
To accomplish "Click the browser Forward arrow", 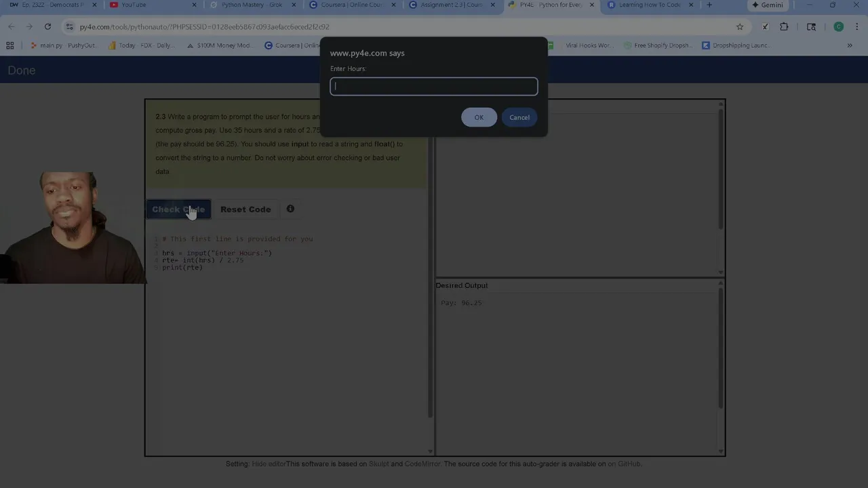I will pyautogui.click(x=29, y=26).
